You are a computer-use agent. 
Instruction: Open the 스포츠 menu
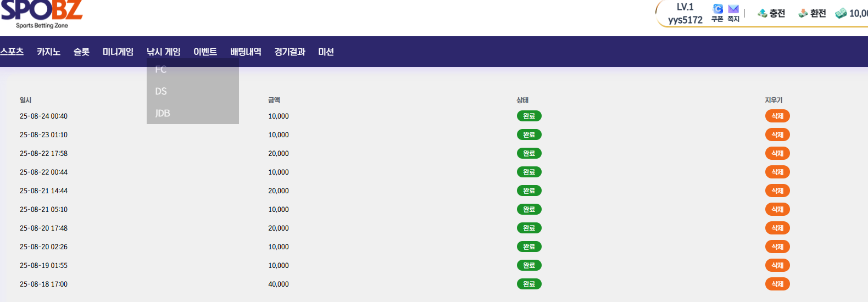click(12, 52)
